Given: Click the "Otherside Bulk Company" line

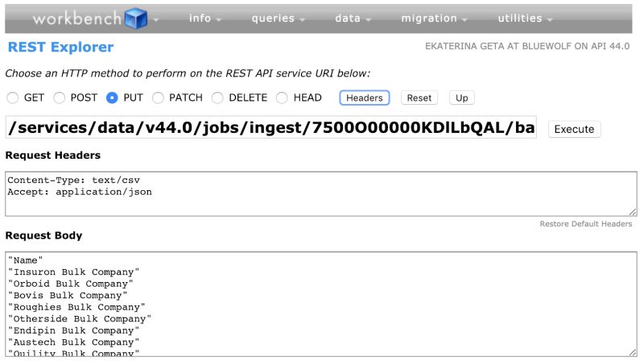Looking at the screenshot, I should point(80,319).
